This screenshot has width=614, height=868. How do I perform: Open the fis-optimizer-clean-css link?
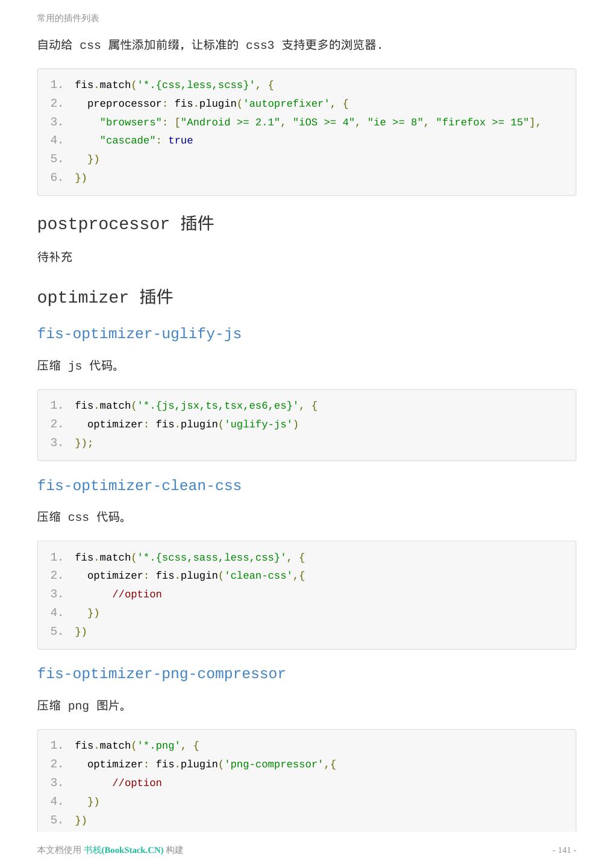[139, 486]
